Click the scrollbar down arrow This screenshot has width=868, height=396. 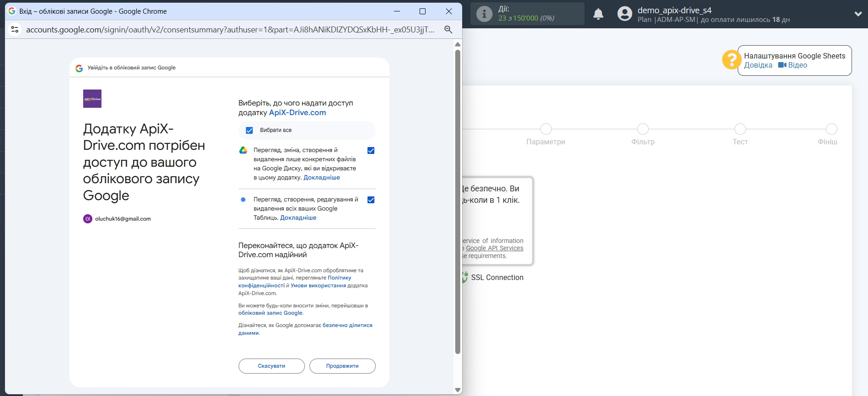pyautogui.click(x=458, y=390)
